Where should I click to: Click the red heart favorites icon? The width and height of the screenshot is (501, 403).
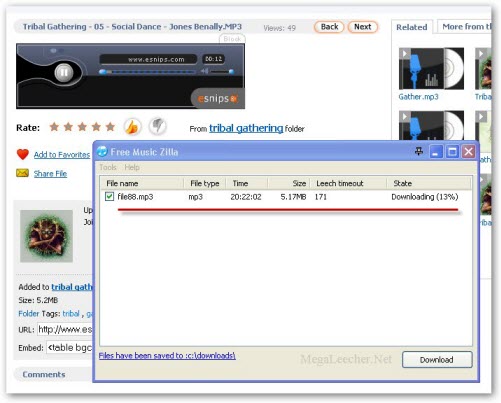click(23, 154)
